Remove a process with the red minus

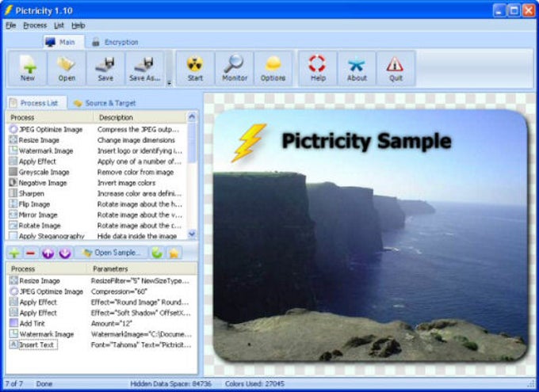pyautogui.click(x=31, y=253)
